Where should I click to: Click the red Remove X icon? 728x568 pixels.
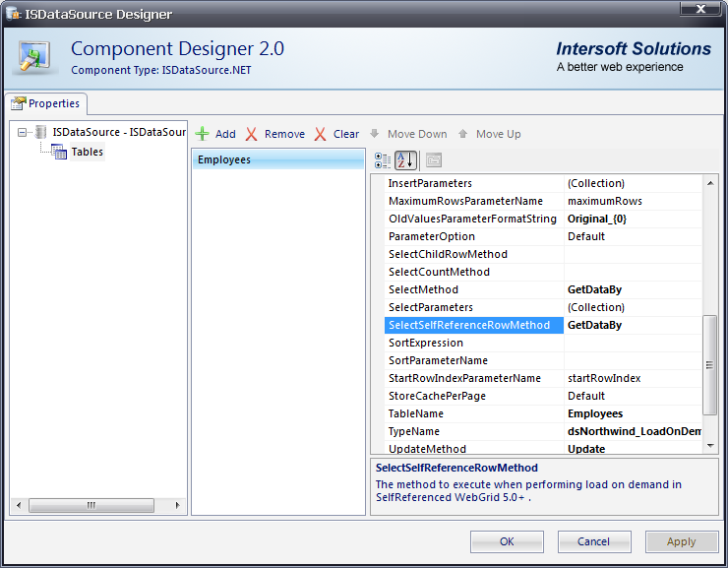[252, 134]
